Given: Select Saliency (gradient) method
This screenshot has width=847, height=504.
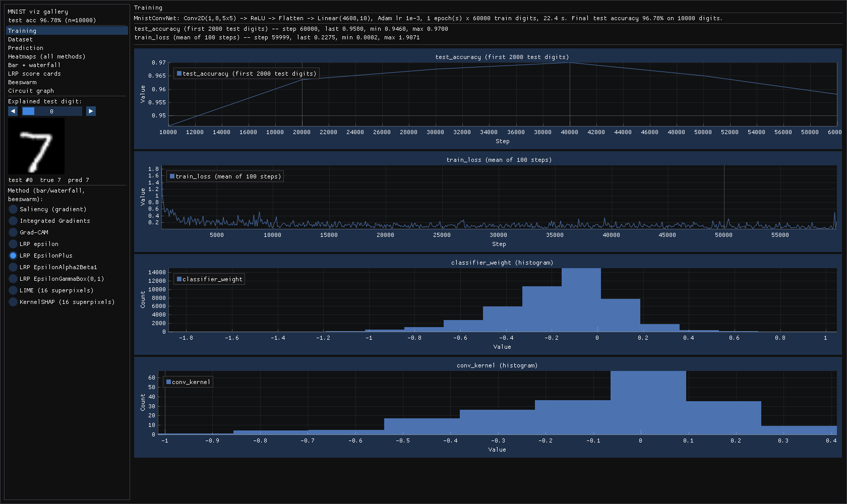Looking at the screenshot, I should [48, 209].
